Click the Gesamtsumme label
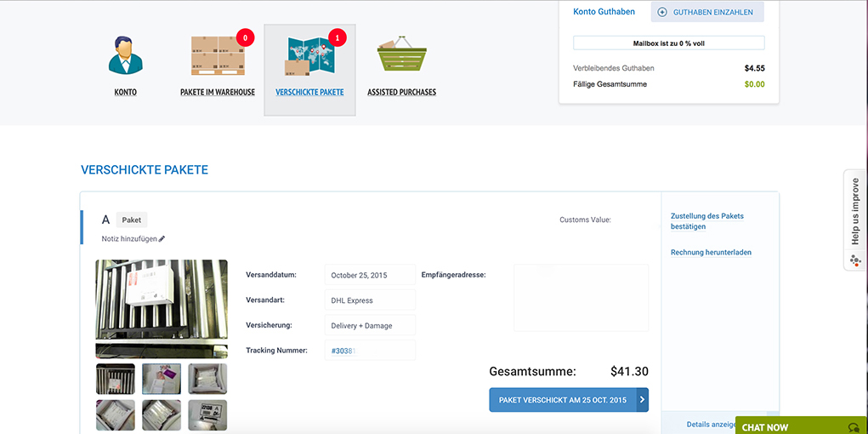868x434 pixels. coord(532,371)
